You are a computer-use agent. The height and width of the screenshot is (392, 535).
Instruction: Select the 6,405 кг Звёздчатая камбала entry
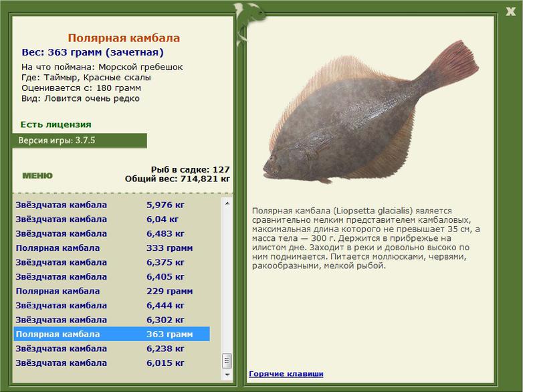coord(112,276)
